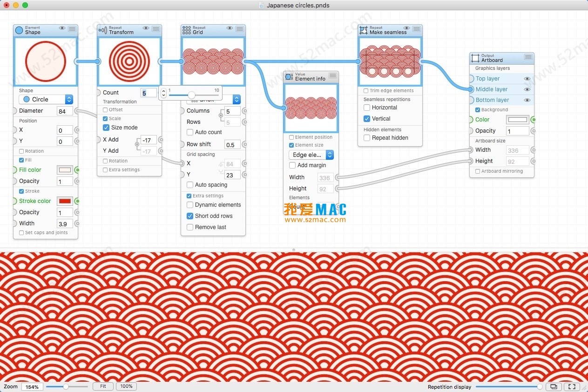Open the Edge element dropdown
This screenshot has width=588, height=392.
click(x=311, y=155)
